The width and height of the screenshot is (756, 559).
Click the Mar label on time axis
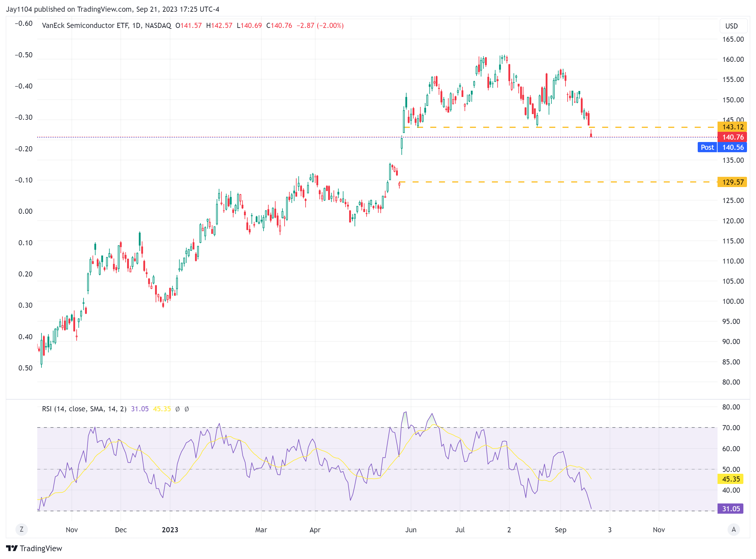pos(261,530)
